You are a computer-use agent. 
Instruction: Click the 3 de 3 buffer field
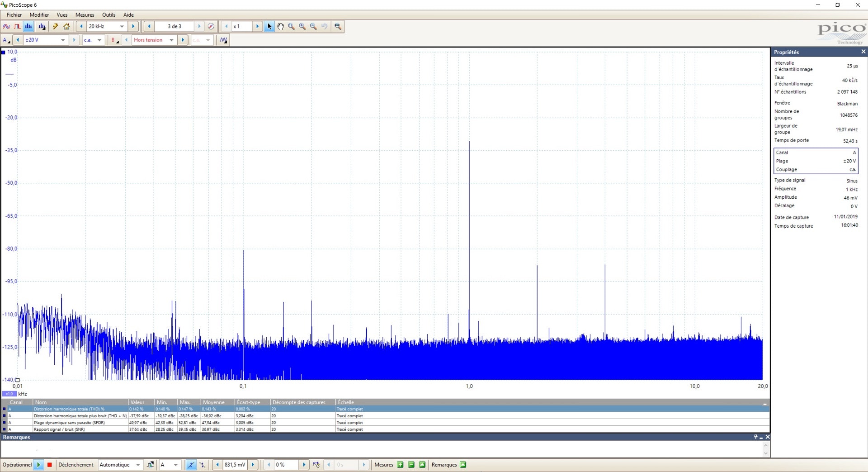click(x=175, y=26)
